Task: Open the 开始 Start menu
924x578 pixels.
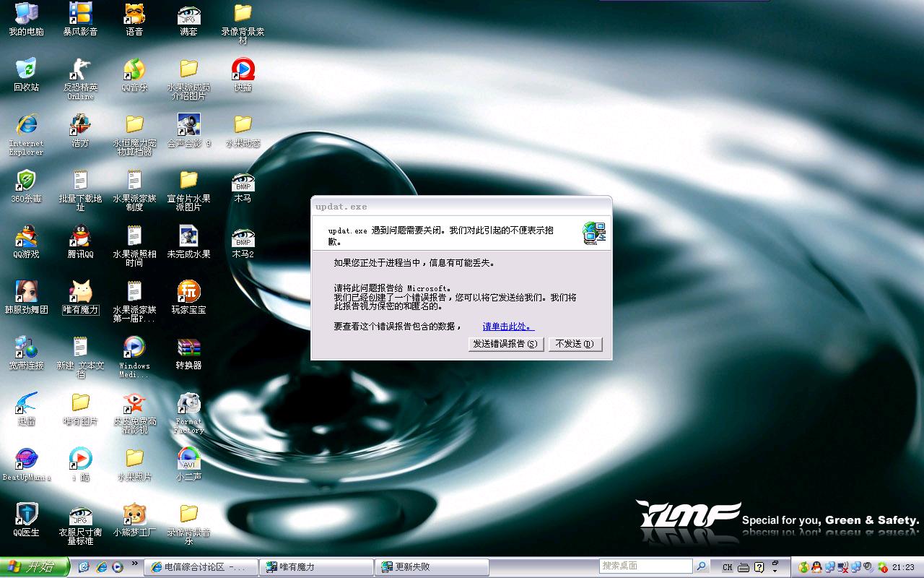Action: tap(34, 567)
